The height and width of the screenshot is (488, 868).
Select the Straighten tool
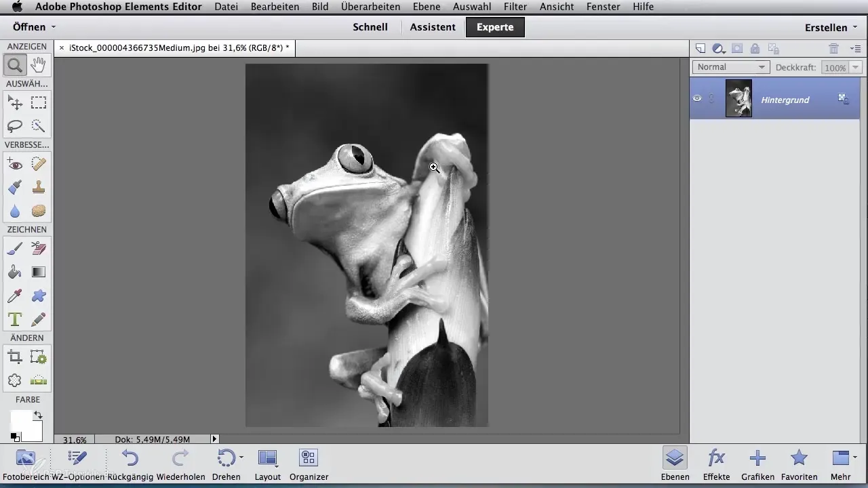tap(39, 380)
